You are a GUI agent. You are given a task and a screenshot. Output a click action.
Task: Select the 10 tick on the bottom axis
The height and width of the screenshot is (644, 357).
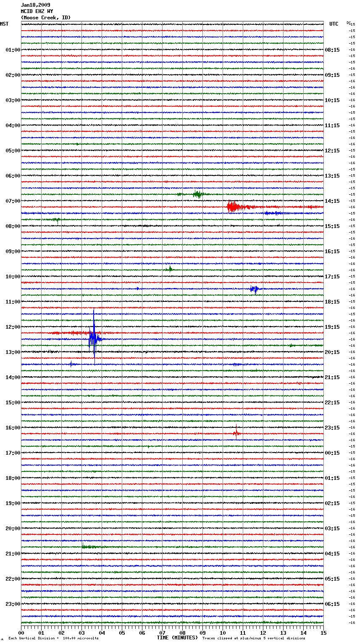coord(223,633)
